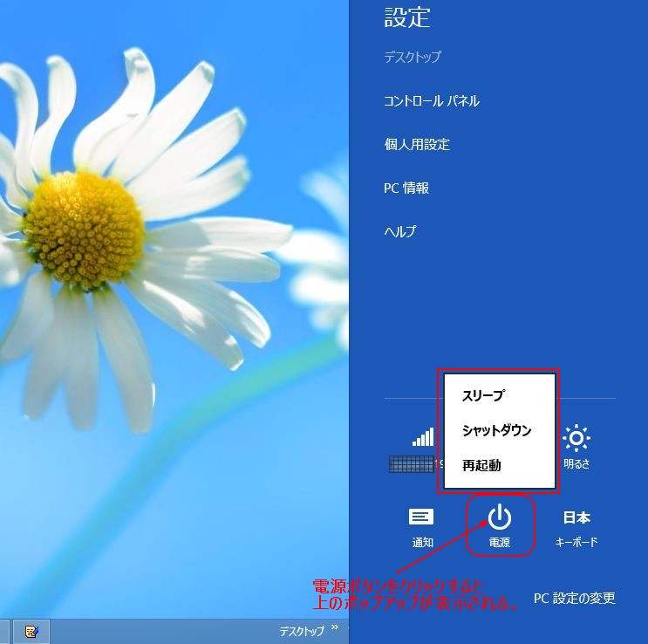Open コントロール パネル from the settings charm

432,101
